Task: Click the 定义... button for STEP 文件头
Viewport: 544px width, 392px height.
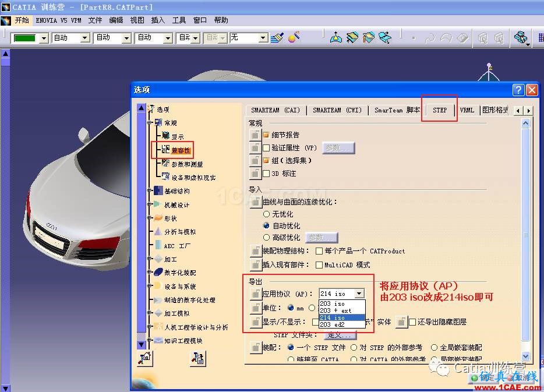Action: point(340,335)
